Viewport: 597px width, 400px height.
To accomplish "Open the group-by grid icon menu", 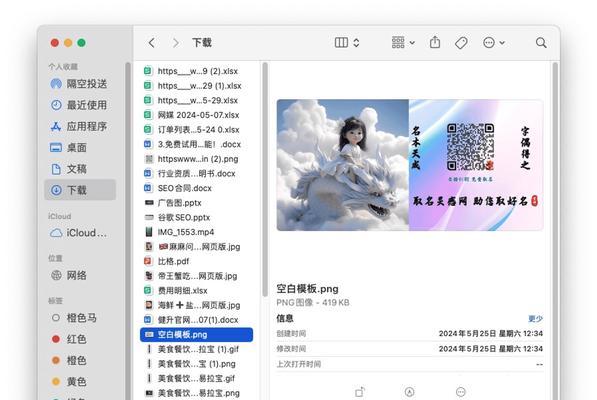I will (x=403, y=42).
